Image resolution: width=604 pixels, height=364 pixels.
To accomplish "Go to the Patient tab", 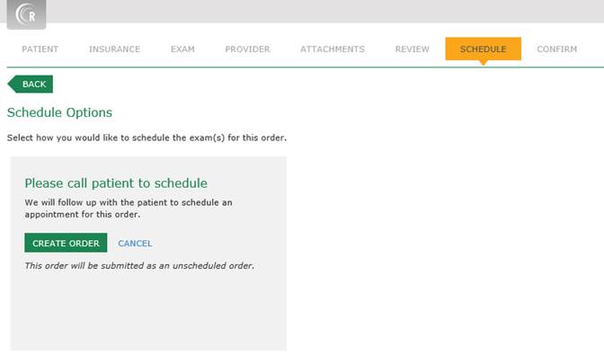I will pos(40,49).
